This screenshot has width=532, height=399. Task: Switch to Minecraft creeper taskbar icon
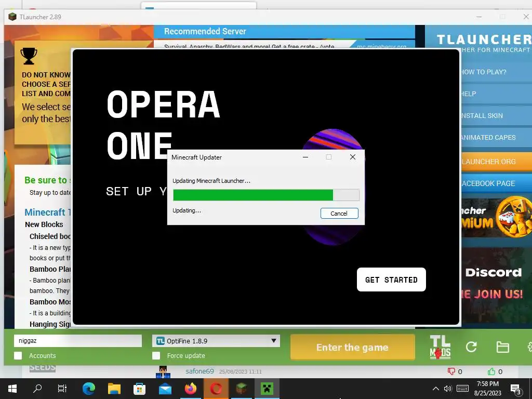pos(267,389)
